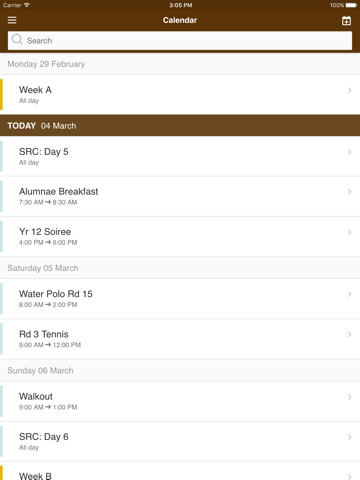The image size is (360, 480).
Task: Expand Alumnae Breakfast chevron arrow
Action: 349,192
